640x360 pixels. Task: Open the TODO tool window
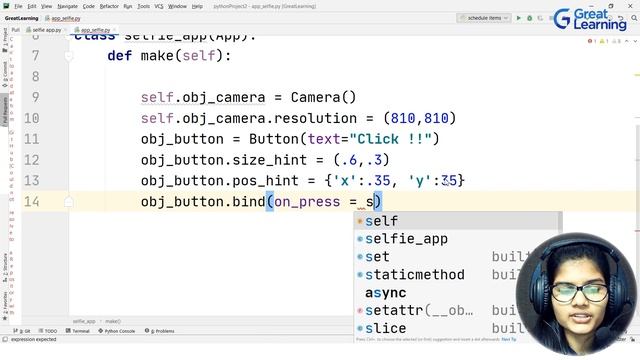(x=48, y=331)
